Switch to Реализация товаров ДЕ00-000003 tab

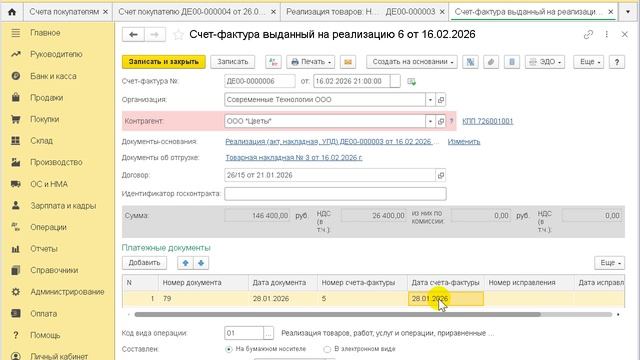[361, 12]
